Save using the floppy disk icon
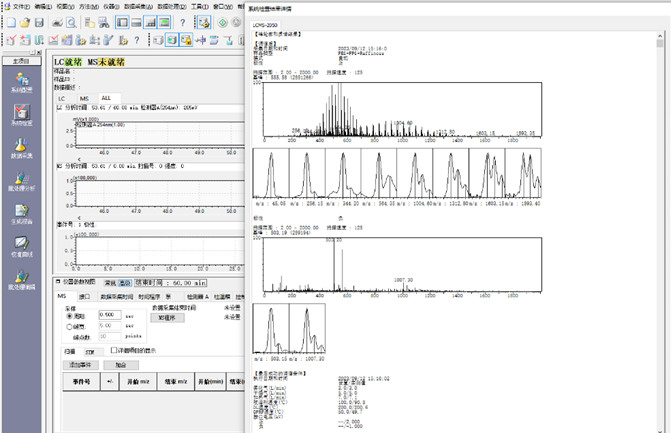 click(x=39, y=22)
